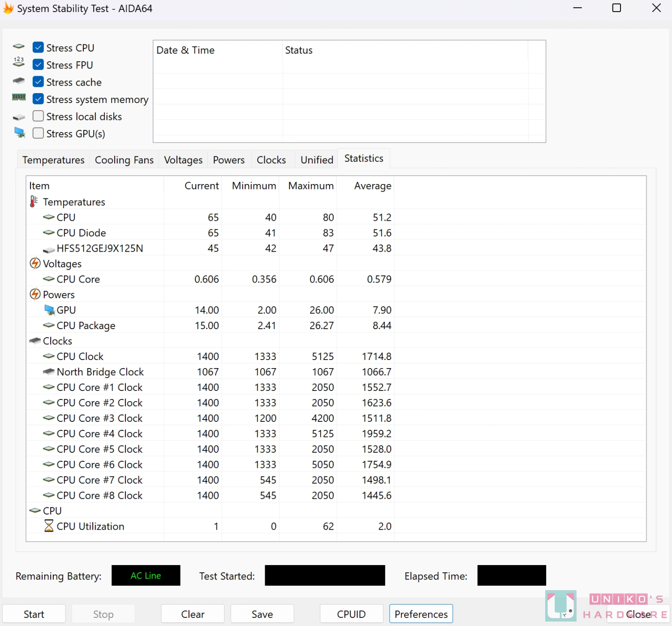Viewport: 672px width, 626px height.
Task: Click the Test Started time field
Action: (x=325, y=575)
